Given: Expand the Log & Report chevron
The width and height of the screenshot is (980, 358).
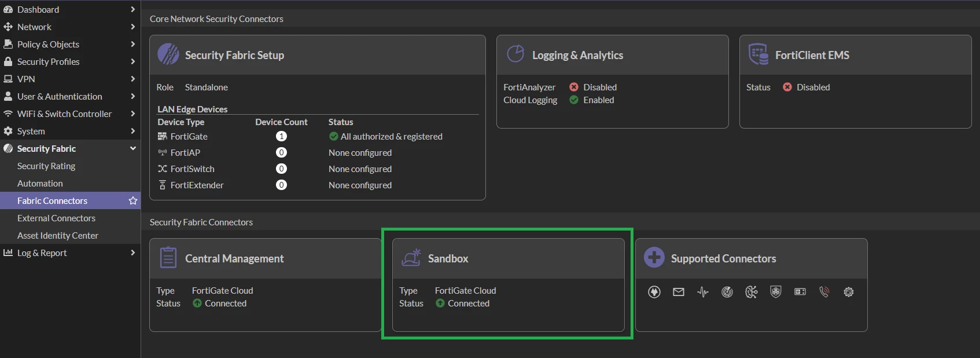Looking at the screenshot, I should (x=133, y=253).
